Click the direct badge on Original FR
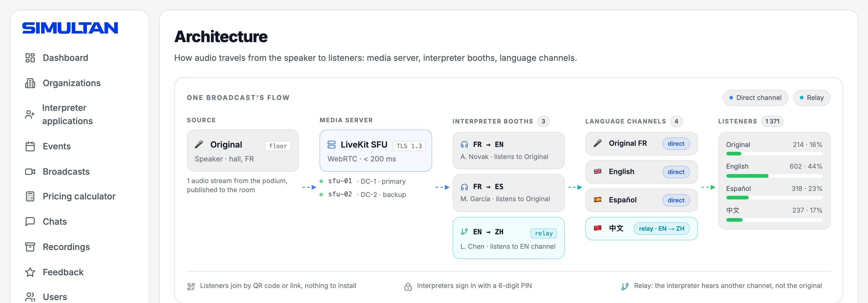This screenshot has height=303, width=868. pos(676,143)
